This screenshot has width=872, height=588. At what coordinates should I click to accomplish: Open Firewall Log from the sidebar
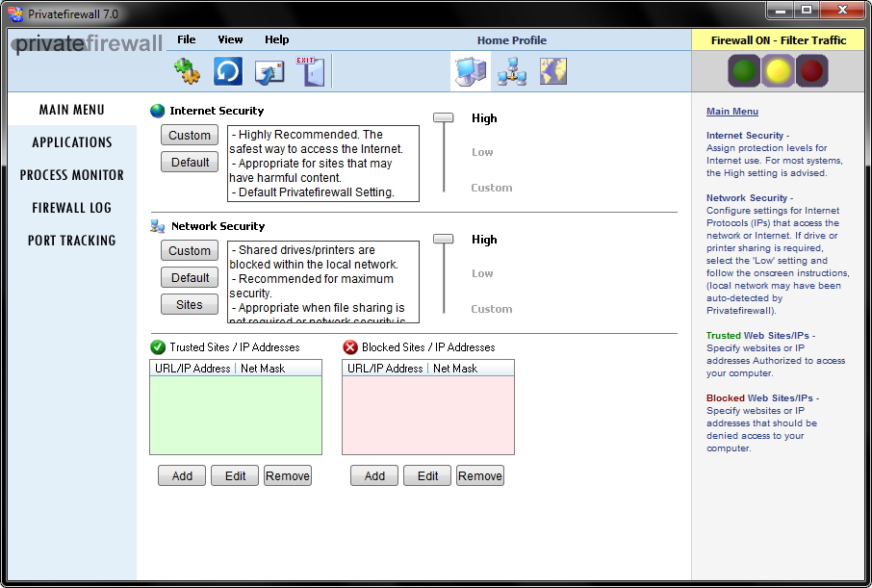click(x=72, y=208)
